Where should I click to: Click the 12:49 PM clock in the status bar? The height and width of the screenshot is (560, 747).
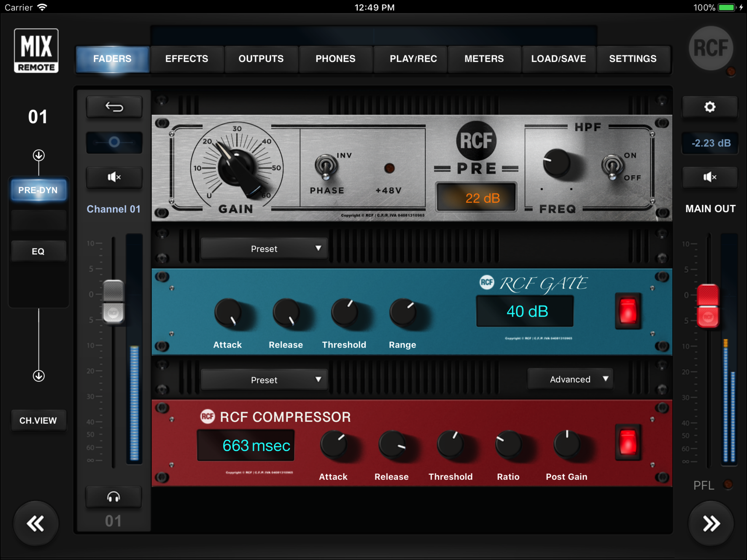pyautogui.click(x=374, y=7)
